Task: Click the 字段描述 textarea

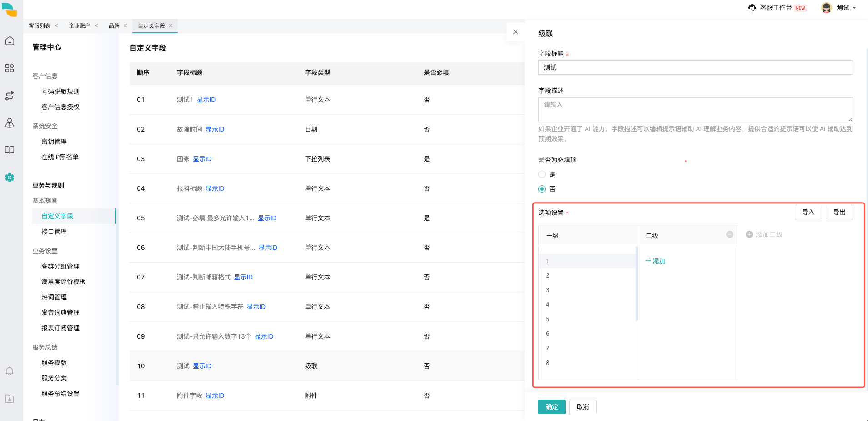Action: click(696, 110)
